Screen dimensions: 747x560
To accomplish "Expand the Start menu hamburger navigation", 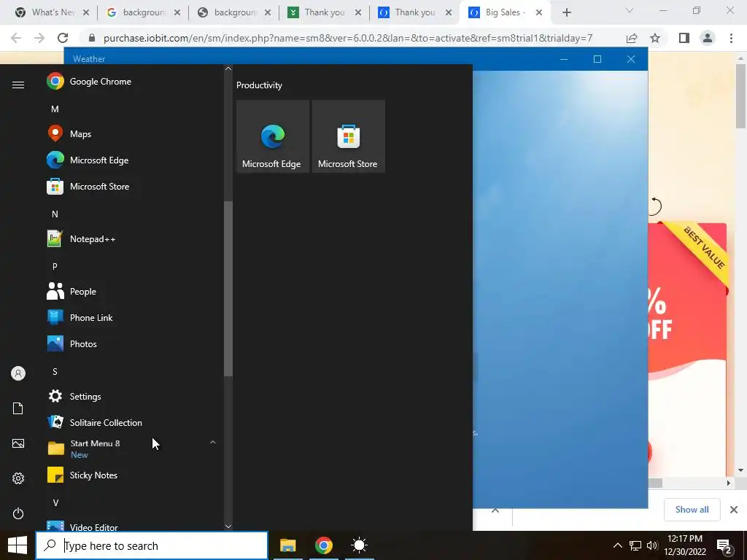I will (18, 85).
